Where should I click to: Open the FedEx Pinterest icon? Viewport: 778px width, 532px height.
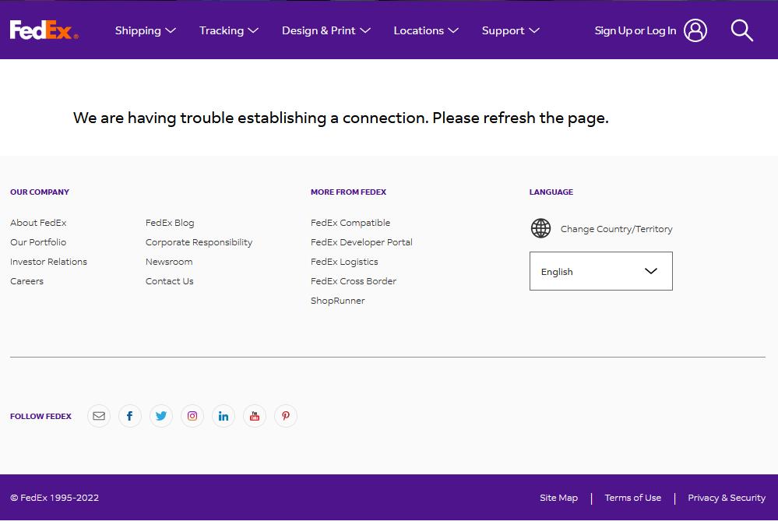tap(286, 416)
